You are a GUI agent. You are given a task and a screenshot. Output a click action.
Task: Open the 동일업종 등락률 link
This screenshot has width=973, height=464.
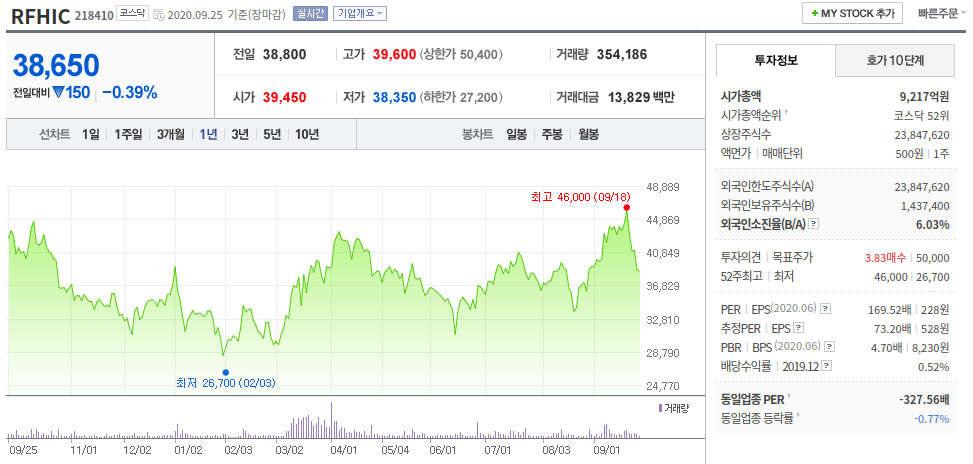(x=756, y=418)
